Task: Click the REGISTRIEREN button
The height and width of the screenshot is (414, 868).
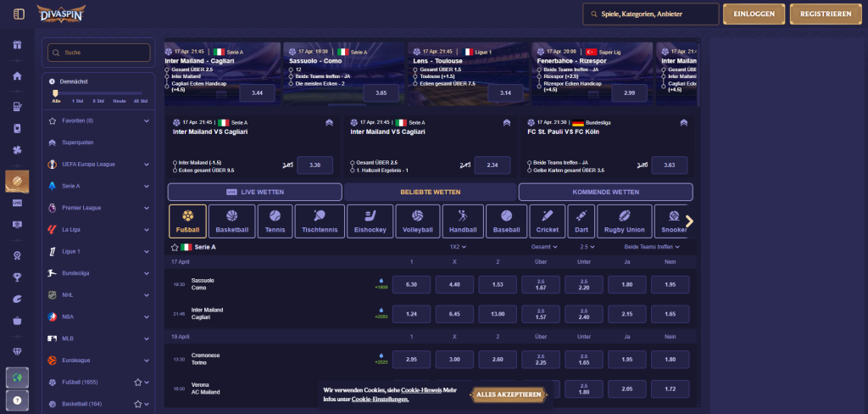Action: coord(826,14)
